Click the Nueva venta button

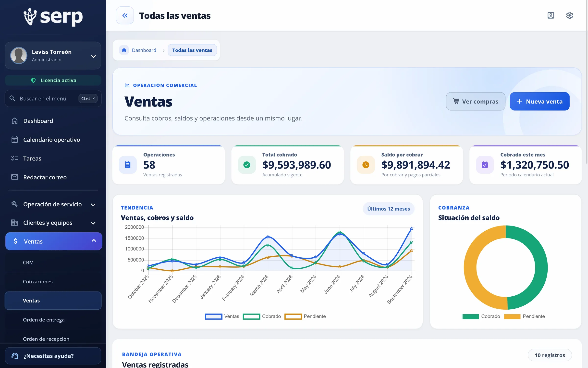pyautogui.click(x=539, y=101)
